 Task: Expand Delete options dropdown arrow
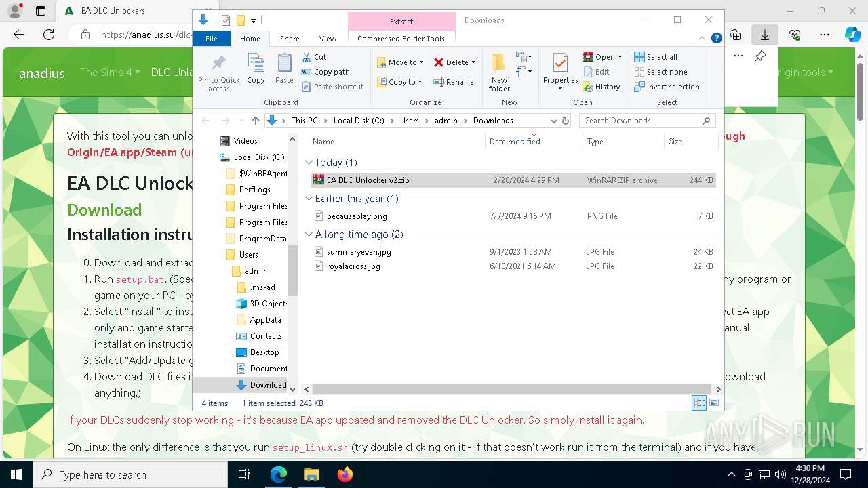473,62
